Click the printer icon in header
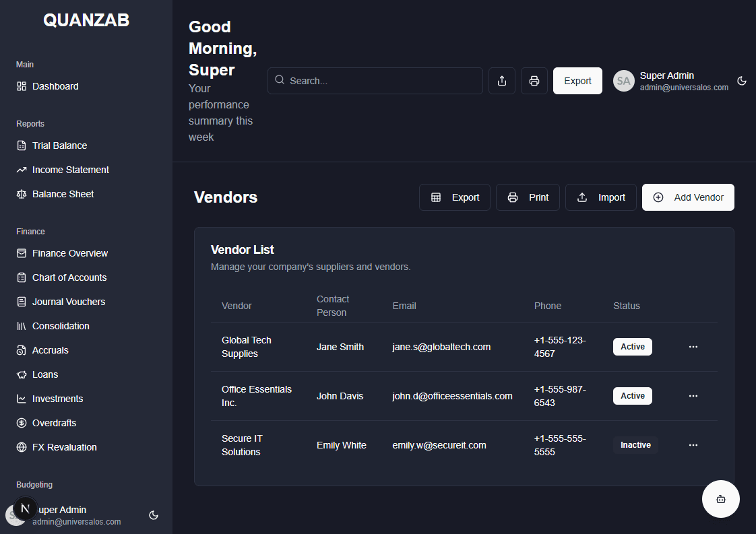The image size is (756, 534). pos(534,81)
